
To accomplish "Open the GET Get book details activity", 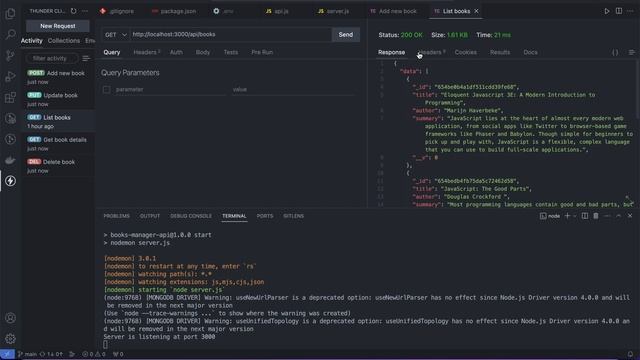I will 58,143.
